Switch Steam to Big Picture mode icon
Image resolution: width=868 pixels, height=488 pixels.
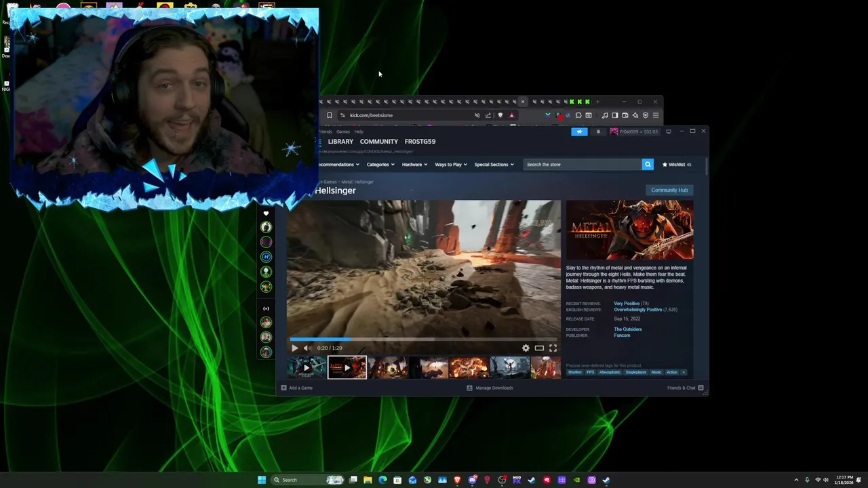669,131
